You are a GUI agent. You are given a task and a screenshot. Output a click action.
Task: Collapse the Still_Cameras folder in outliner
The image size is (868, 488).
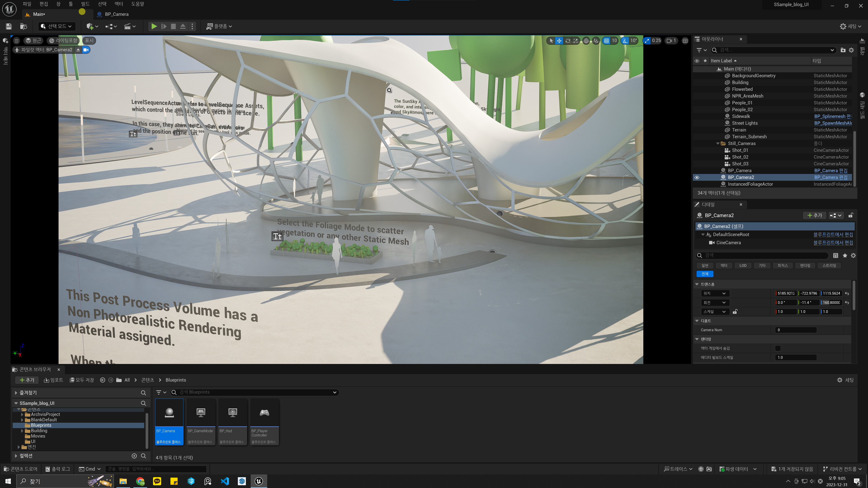tap(718, 143)
